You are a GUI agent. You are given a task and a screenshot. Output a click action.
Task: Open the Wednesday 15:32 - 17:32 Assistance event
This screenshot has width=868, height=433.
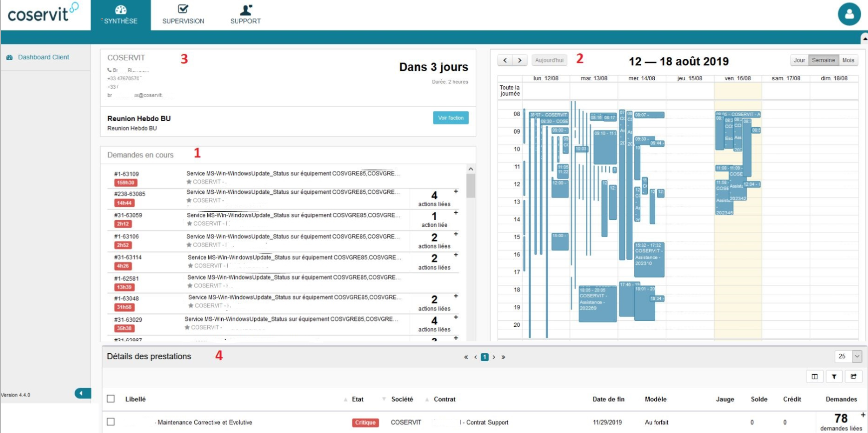point(649,260)
